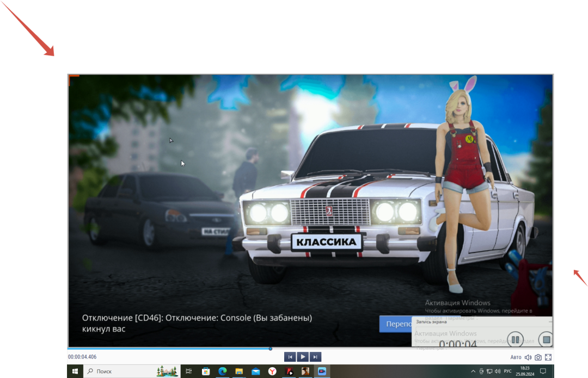Show hidden system tray icons
588x378 pixels.
point(473,371)
